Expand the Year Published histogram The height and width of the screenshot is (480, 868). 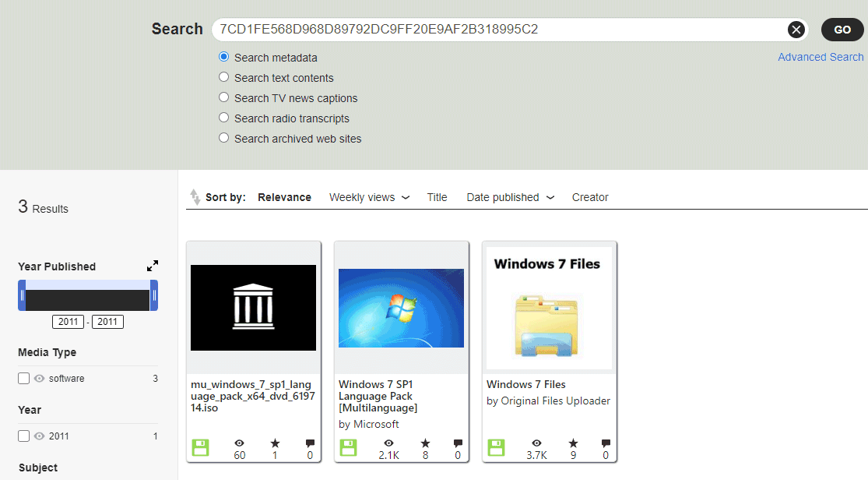(x=153, y=266)
